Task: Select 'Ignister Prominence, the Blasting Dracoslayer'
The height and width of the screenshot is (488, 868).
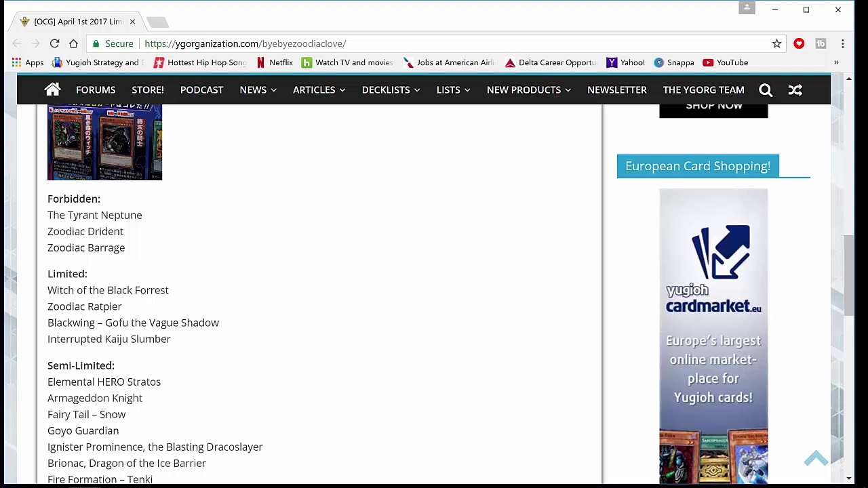Action: coord(155,447)
